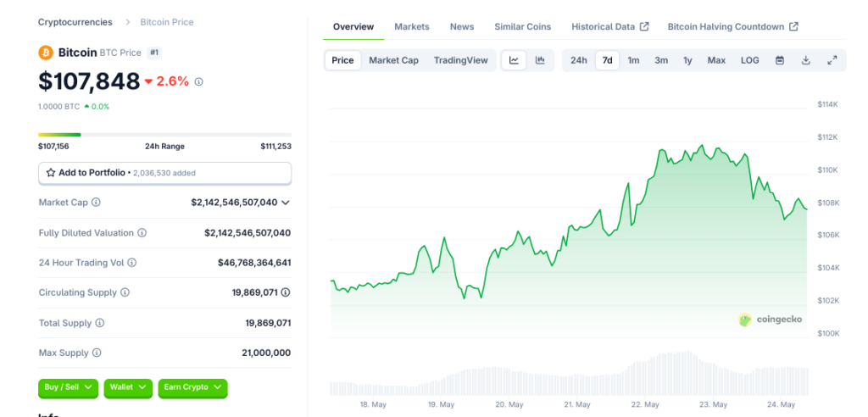The width and height of the screenshot is (868, 417).
Task: Open the News tab
Action: (462, 26)
